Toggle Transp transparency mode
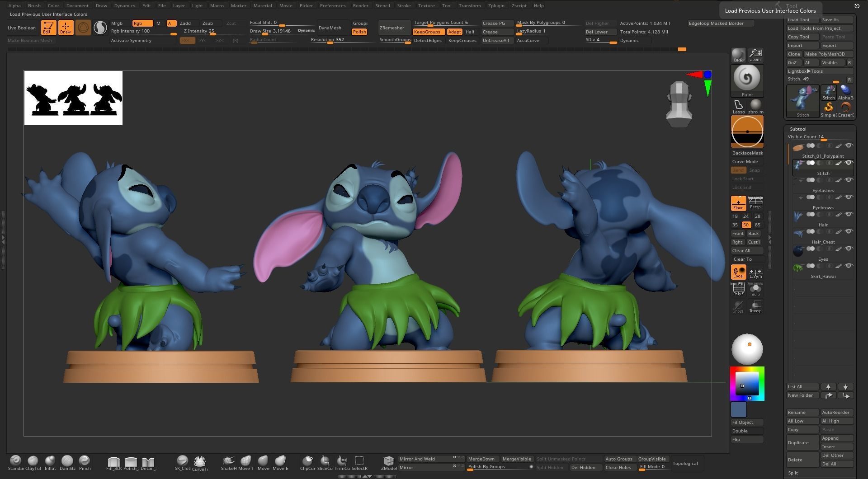Image resolution: width=868 pixels, height=479 pixels. click(755, 306)
